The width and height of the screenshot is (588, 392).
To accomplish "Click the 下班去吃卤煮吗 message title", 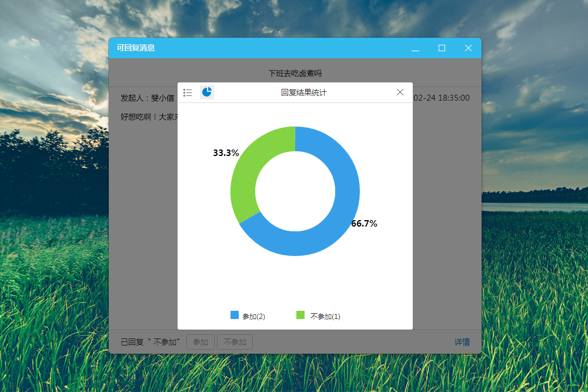I will 295,73.
